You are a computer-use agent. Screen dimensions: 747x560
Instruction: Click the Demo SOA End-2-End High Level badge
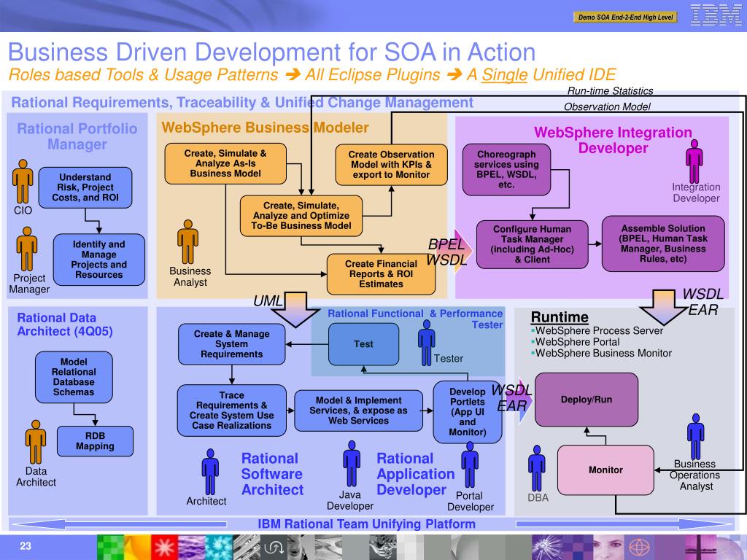pos(625,17)
